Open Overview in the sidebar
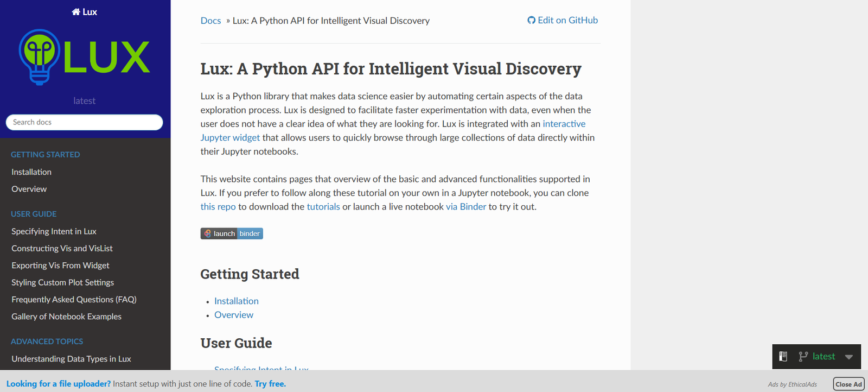This screenshot has height=392, width=868. pyautogui.click(x=29, y=189)
